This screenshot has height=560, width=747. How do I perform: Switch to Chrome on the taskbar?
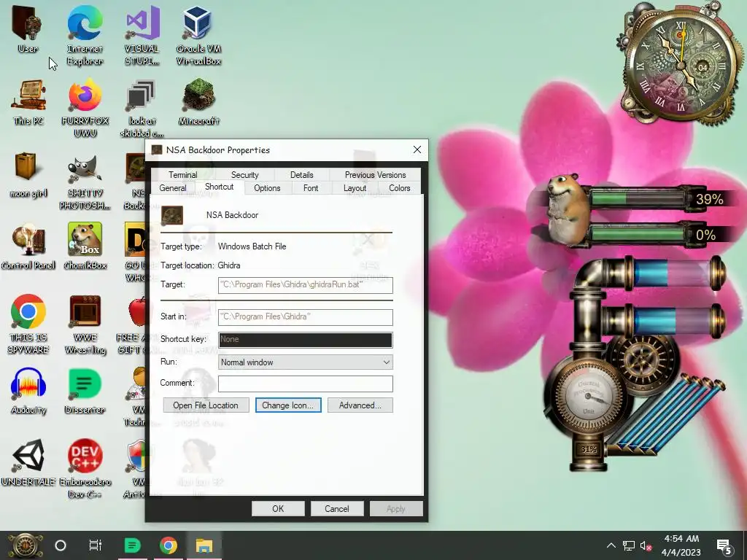point(169,545)
